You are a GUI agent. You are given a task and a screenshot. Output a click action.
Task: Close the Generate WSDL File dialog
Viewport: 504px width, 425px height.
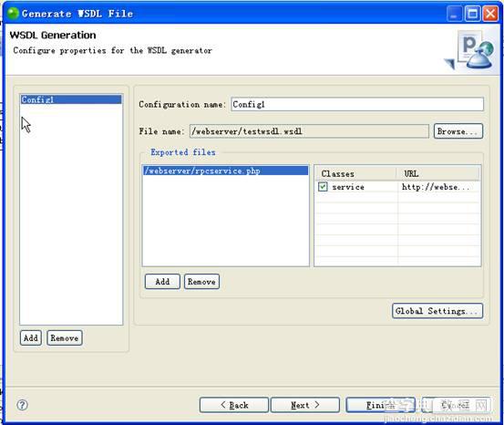tap(490, 14)
